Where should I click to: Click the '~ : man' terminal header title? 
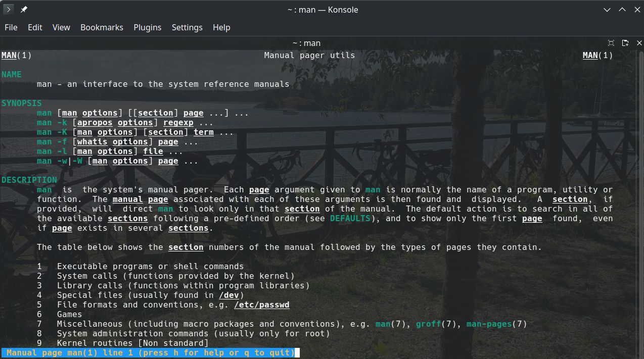pos(306,43)
